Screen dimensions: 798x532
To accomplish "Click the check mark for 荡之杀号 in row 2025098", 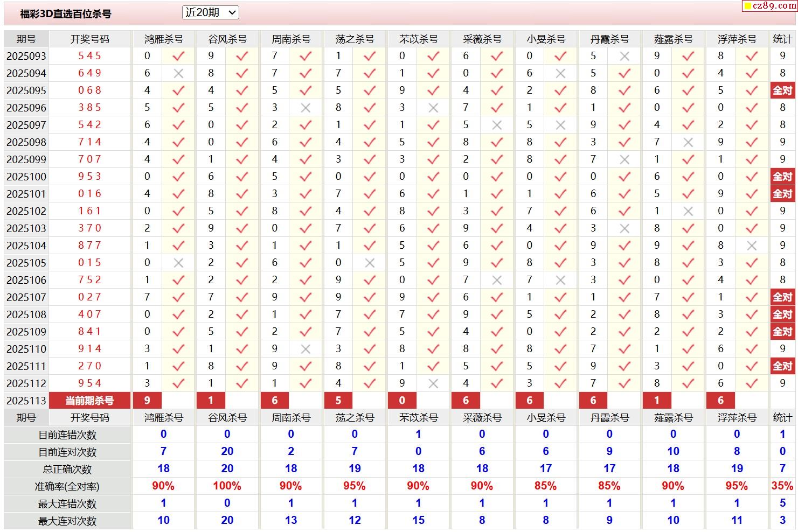I will pyautogui.click(x=370, y=142).
